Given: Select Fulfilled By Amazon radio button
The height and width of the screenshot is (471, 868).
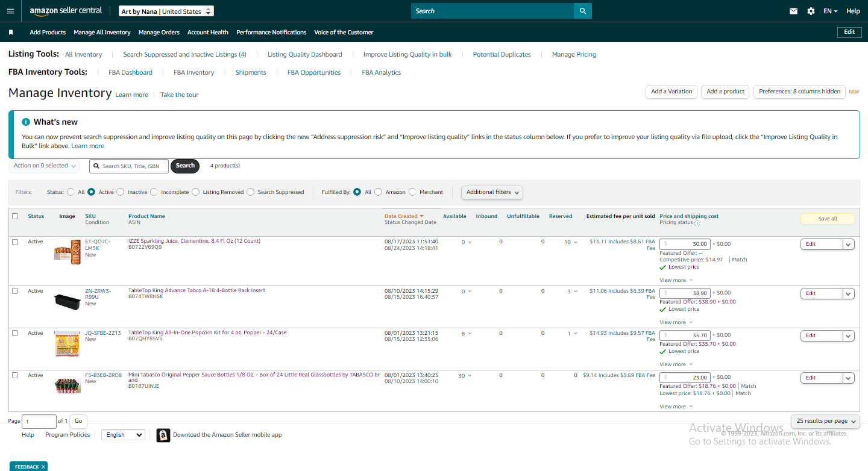Looking at the screenshot, I should coord(379,192).
